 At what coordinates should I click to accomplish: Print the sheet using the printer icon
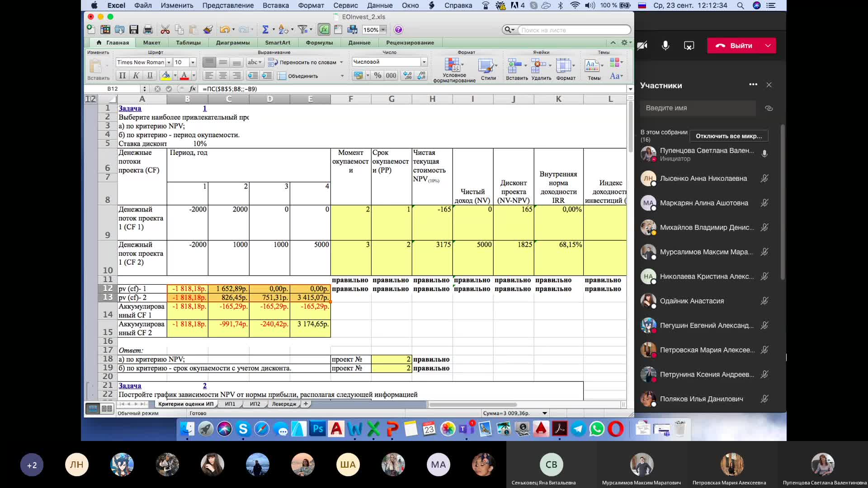click(148, 30)
